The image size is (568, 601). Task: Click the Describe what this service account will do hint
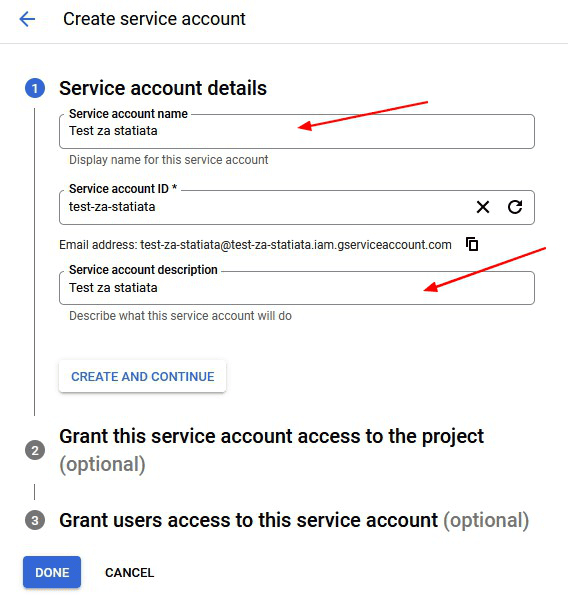tap(180, 316)
